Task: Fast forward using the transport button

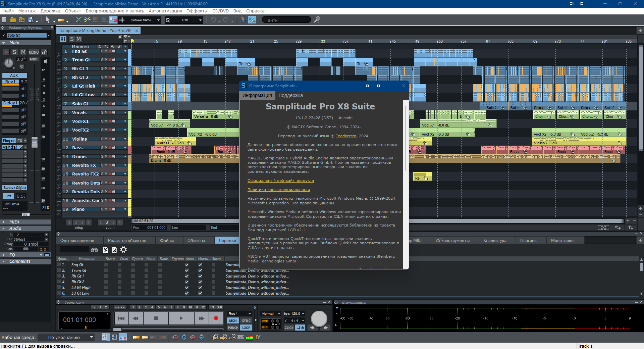Action: click(x=201, y=318)
